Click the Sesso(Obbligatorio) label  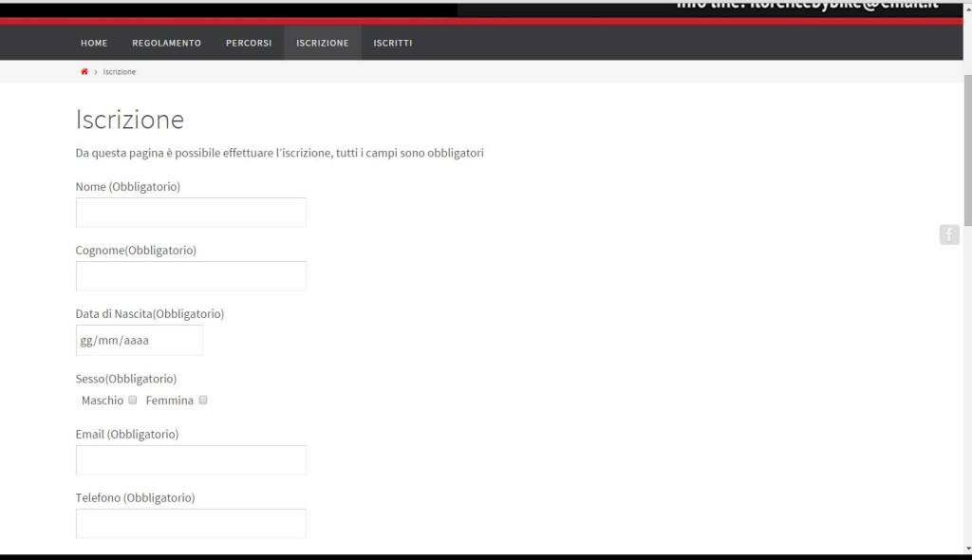pyautogui.click(x=126, y=379)
